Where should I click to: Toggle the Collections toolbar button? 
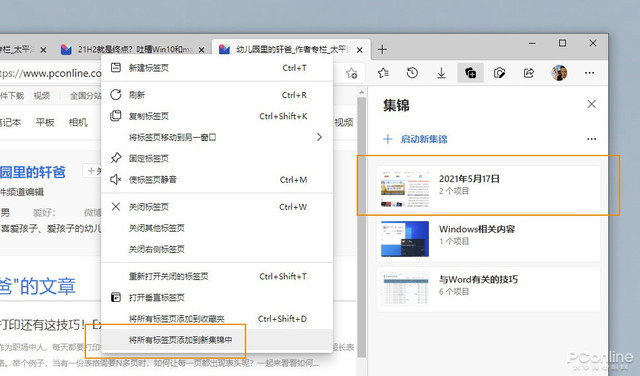tap(470, 73)
